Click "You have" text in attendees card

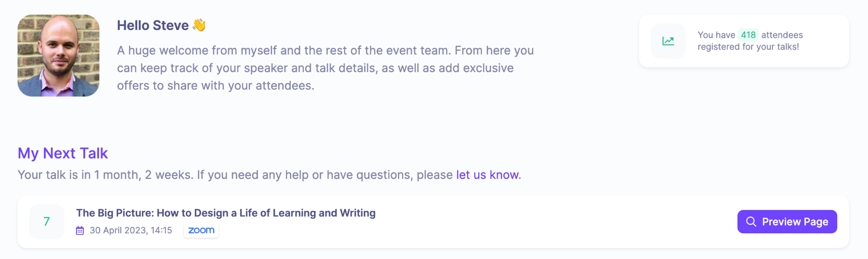tap(716, 35)
